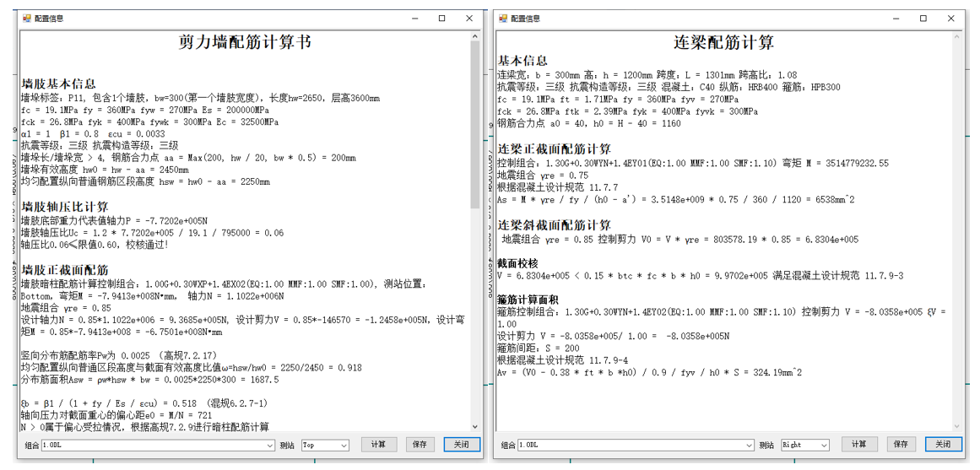The image size is (980, 470).
Task: Click 保存 to save shear wall report
Action: tap(420, 445)
